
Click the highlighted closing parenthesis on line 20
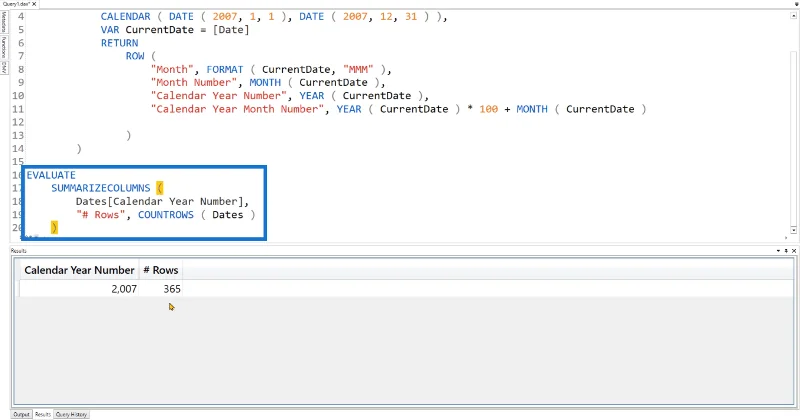pos(54,227)
